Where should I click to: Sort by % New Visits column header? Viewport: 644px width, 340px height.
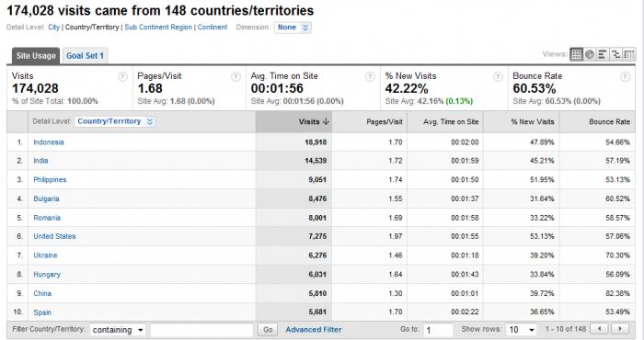(x=522, y=122)
